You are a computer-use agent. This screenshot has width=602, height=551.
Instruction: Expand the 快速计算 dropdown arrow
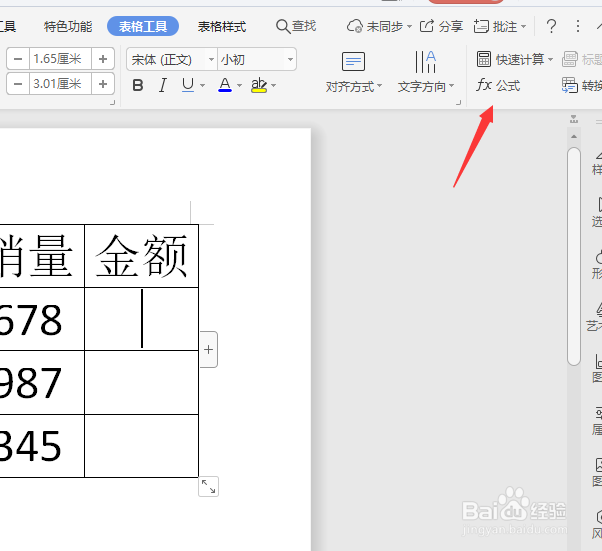[550, 59]
